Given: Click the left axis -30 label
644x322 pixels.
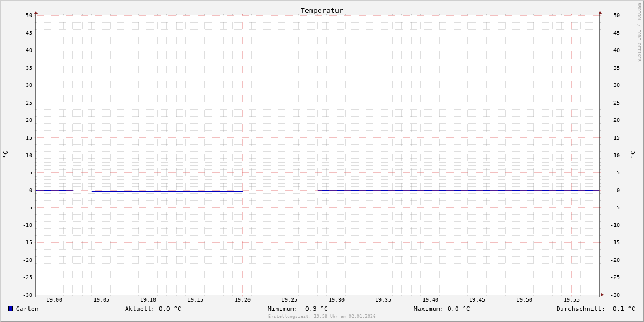Looking at the screenshot, I should pos(27,295).
